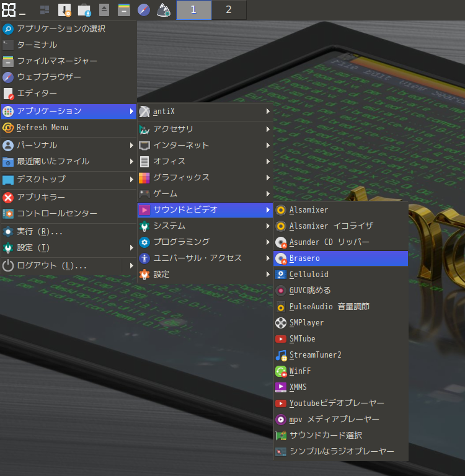This screenshot has width=465, height=476.
Task: Click the orange 設定 category icon
Action: tap(144, 275)
